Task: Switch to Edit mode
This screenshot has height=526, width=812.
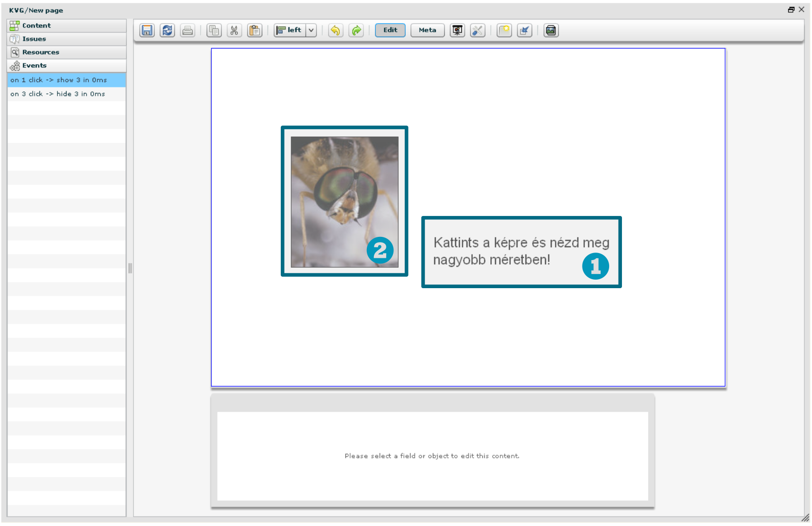Action: (390, 30)
